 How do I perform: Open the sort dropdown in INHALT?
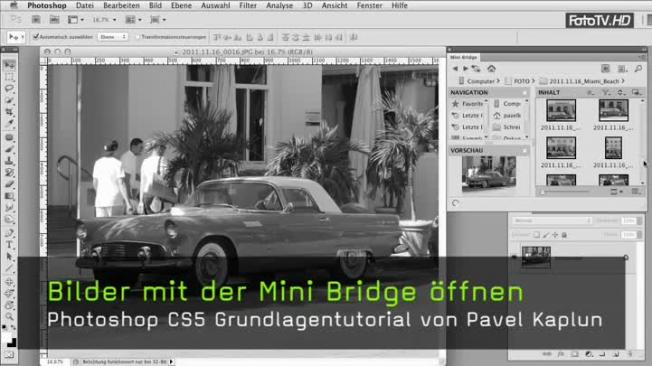click(x=621, y=92)
